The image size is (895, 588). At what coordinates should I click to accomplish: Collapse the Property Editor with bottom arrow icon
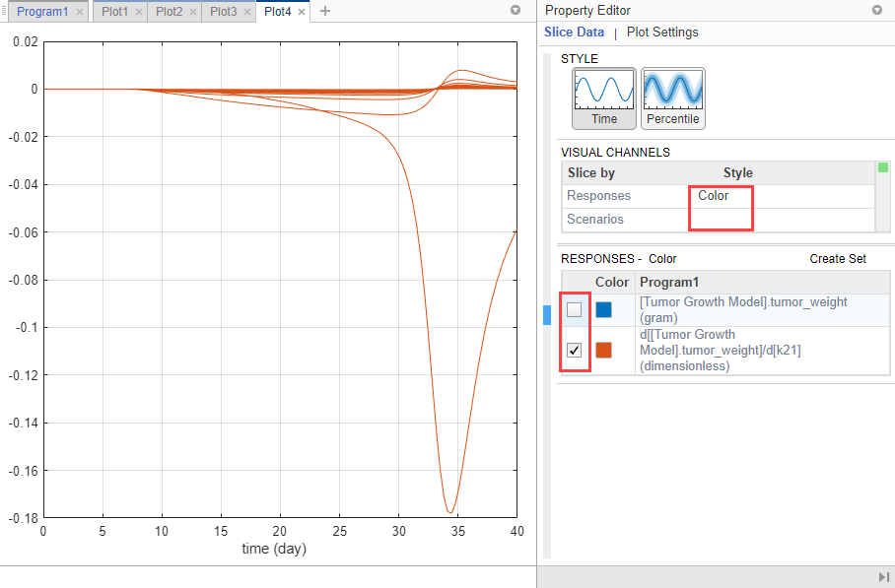[x=883, y=577]
